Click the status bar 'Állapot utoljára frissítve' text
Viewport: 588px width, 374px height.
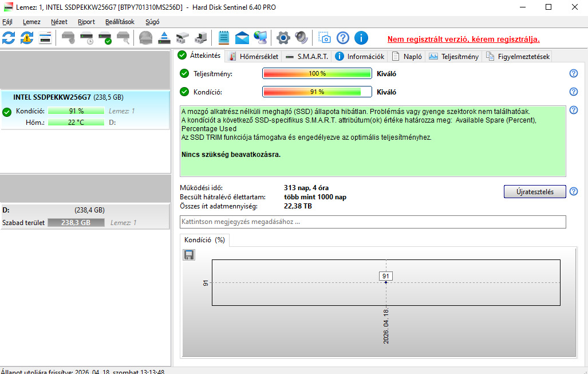(x=82, y=371)
